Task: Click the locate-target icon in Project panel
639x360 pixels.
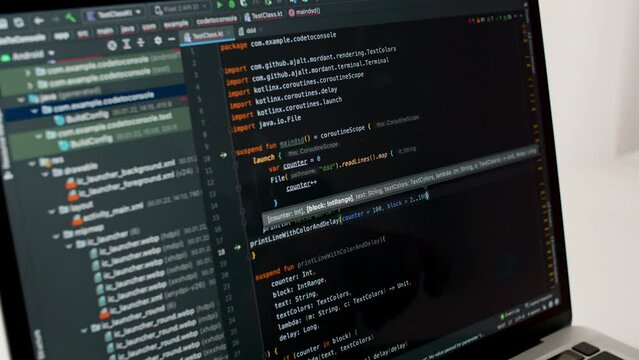Action: coord(112,45)
